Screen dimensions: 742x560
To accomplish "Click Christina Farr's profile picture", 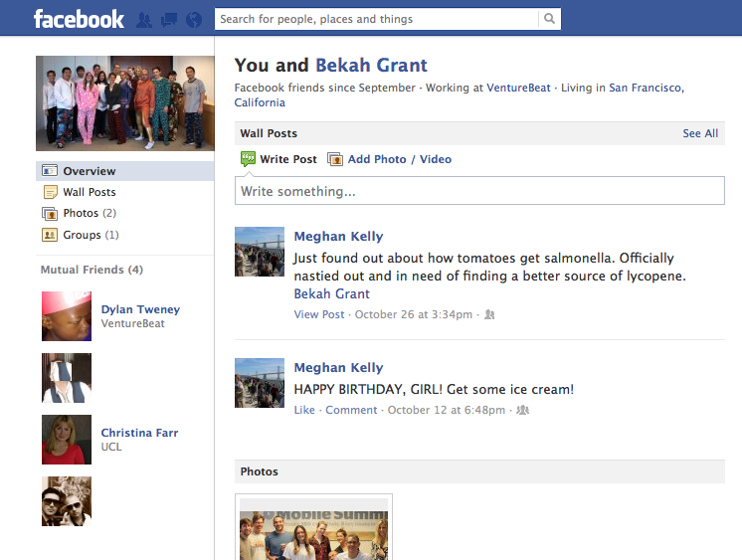I will [67, 440].
